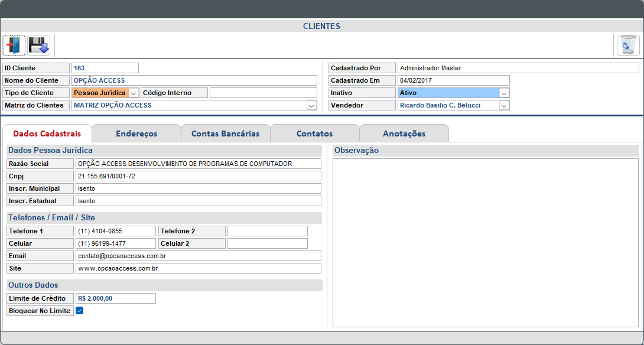Image resolution: width=644 pixels, height=345 pixels.
Task: Click the CLIENTES form title
Action: pyautogui.click(x=321, y=26)
